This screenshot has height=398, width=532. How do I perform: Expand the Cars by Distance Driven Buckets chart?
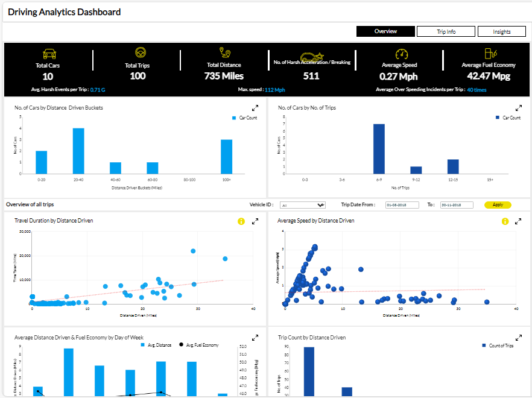click(255, 108)
